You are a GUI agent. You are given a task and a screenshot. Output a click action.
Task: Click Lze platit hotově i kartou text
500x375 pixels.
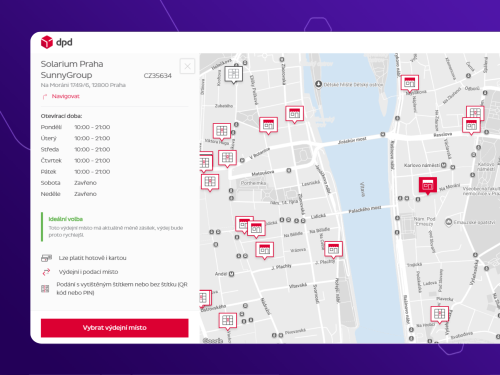[x=92, y=258]
